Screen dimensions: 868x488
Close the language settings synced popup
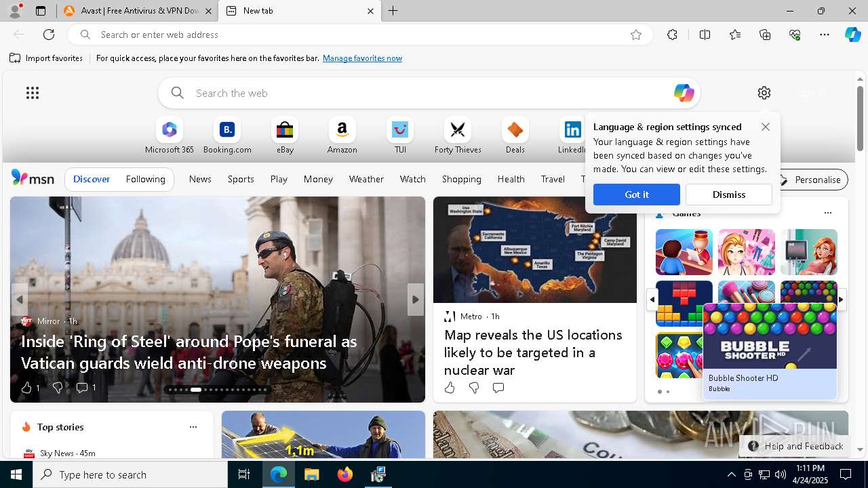pos(766,127)
